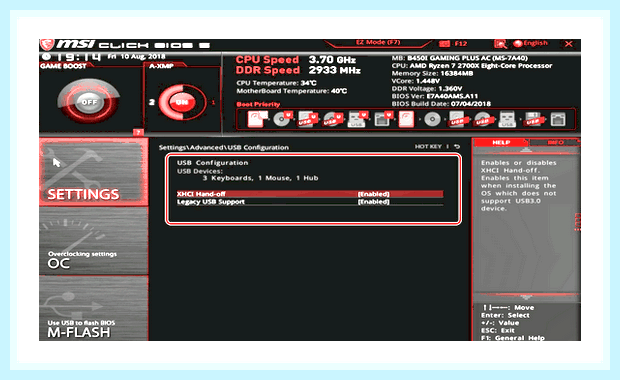Viewport: 620px width, 380px height.
Task: Click the question mark under GAME BOOST
Action: (x=138, y=132)
